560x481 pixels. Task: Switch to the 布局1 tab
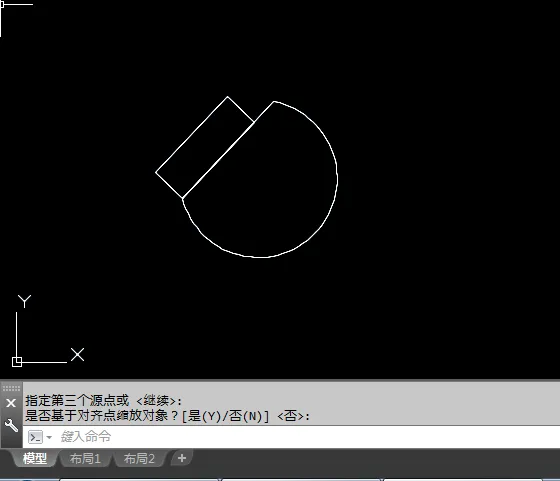click(85, 459)
